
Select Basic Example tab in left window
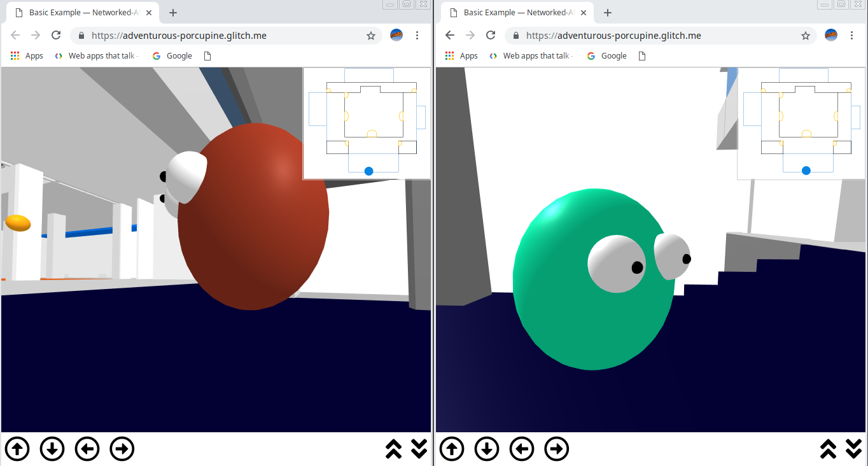click(81, 13)
